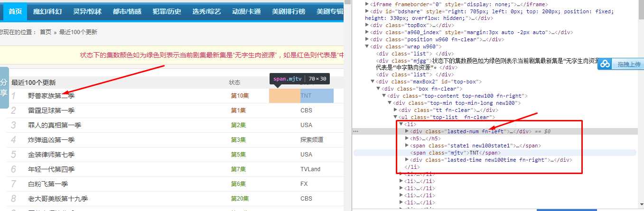644x211 pixels.
Task: Click the 状态 column header
Action: click(234, 83)
